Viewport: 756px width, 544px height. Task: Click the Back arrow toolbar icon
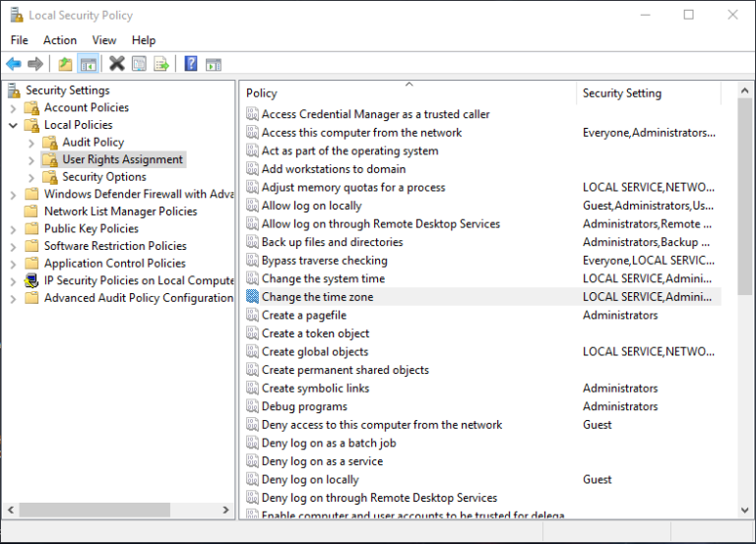pyautogui.click(x=14, y=64)
